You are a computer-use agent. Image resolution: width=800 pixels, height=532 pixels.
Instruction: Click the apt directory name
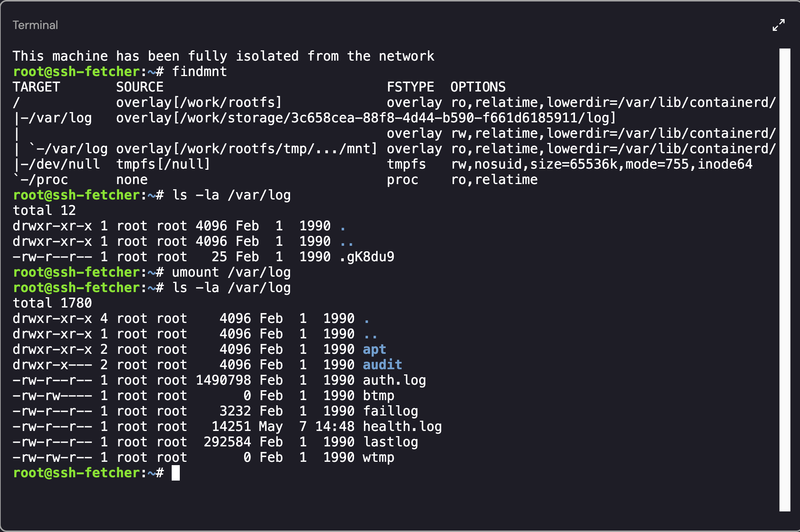pyautogui.click(x=374, y=349)
